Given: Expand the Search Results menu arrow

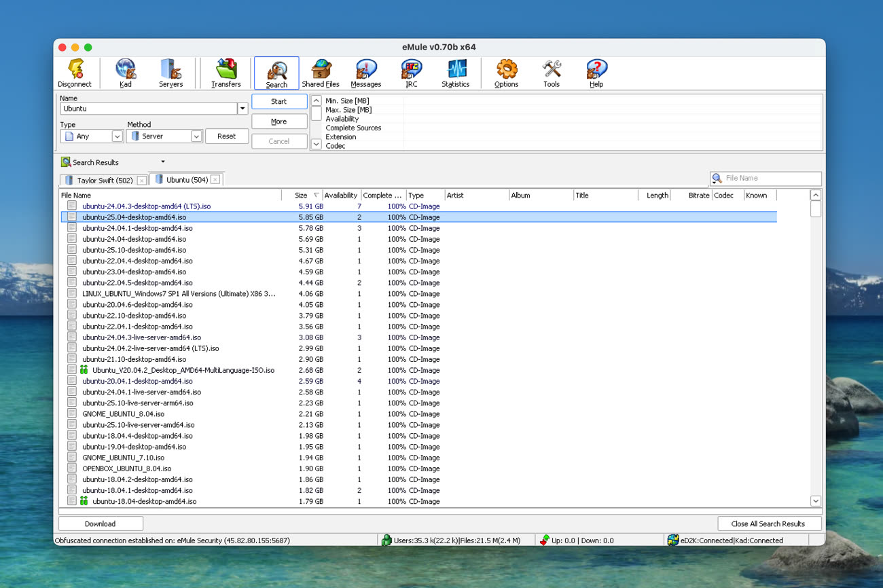Looking at the screenshot, I should (163, 162).
